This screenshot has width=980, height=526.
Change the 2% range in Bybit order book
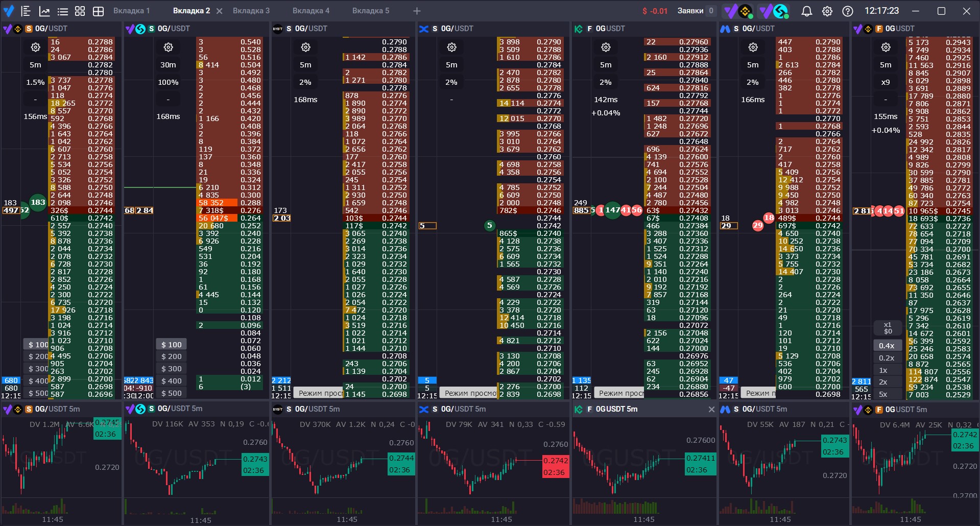(305, 82)
